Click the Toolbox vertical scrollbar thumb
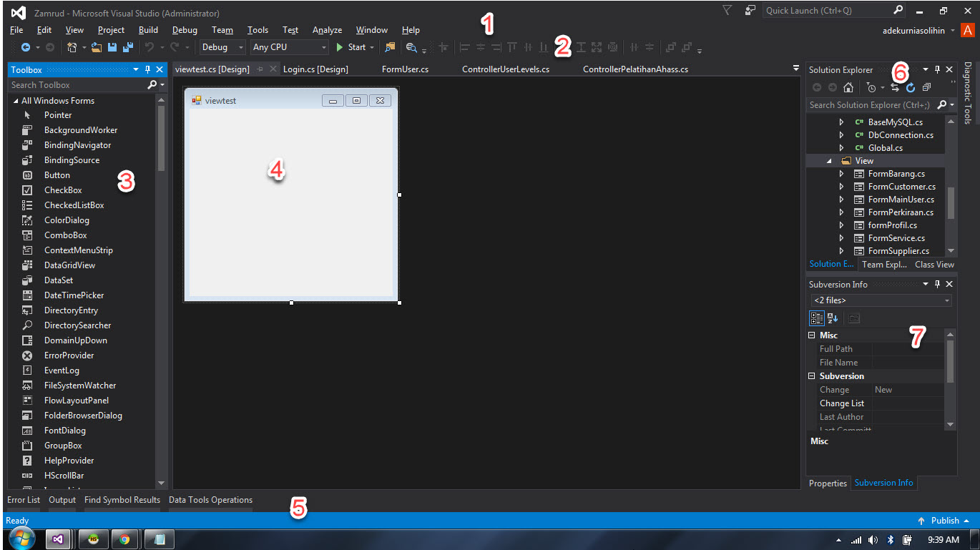Screen dimensions: 980x550 [x=161, y=138]
